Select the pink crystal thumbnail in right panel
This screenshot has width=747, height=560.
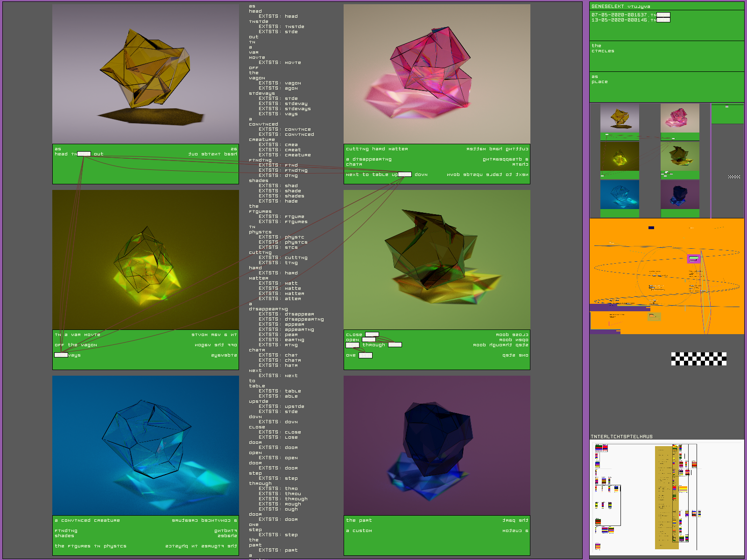pos(680,118)
